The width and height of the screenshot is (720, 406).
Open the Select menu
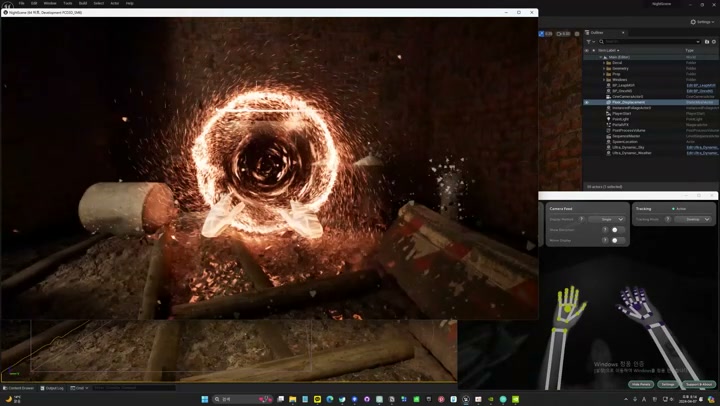click(x=99, y=3)
